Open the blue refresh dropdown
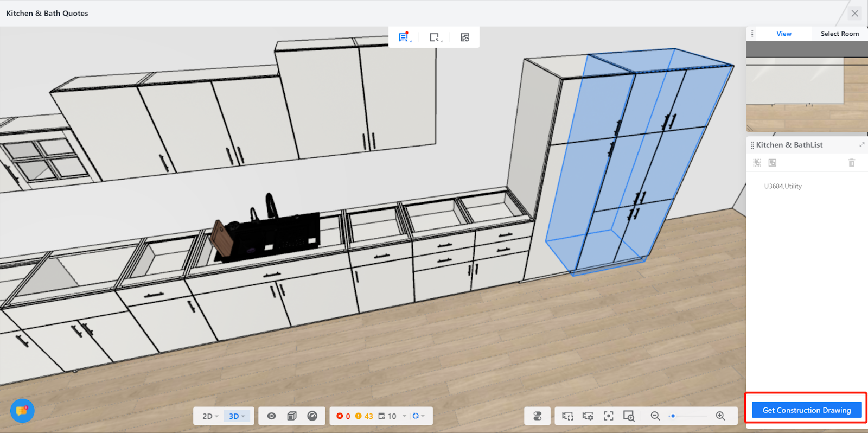868x433 pixels. click(418, 416)
